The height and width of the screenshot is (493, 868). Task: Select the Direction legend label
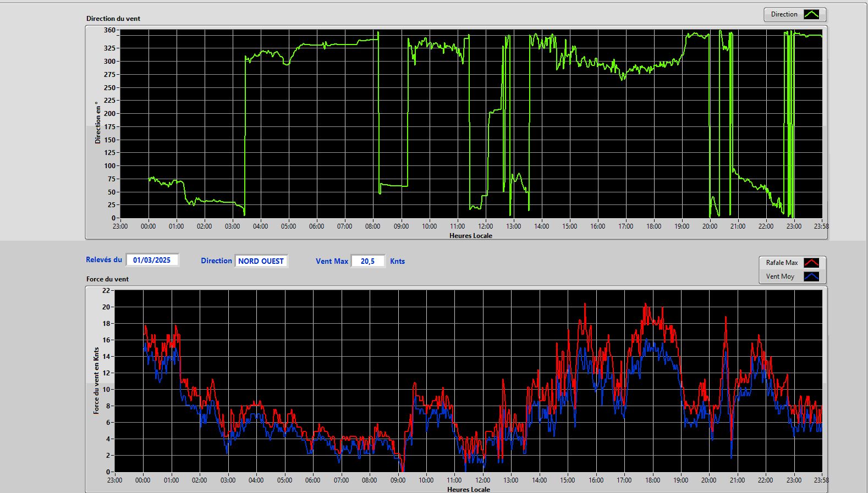(784, 14)
